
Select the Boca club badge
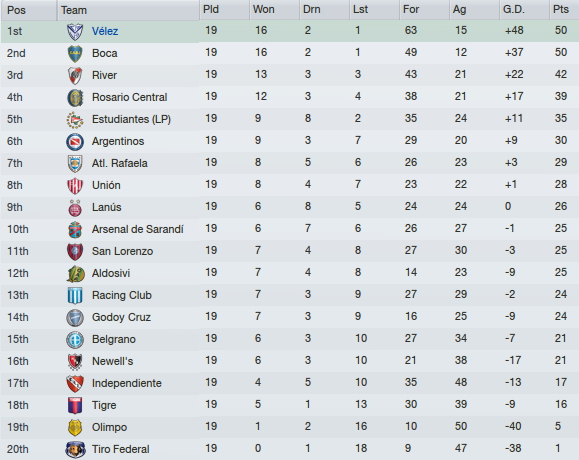click(75, 54)
